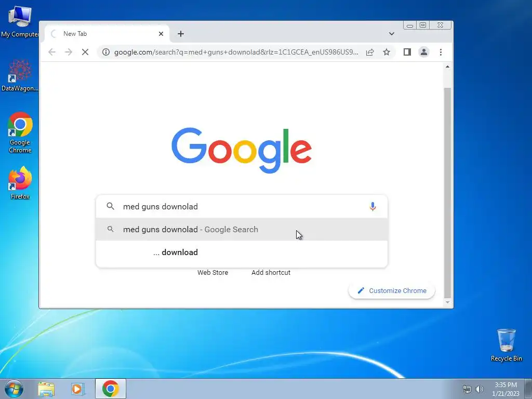The image size is (532, 399).
Task: Bookmark this tab with the star icon
Action: pos(387,52)
